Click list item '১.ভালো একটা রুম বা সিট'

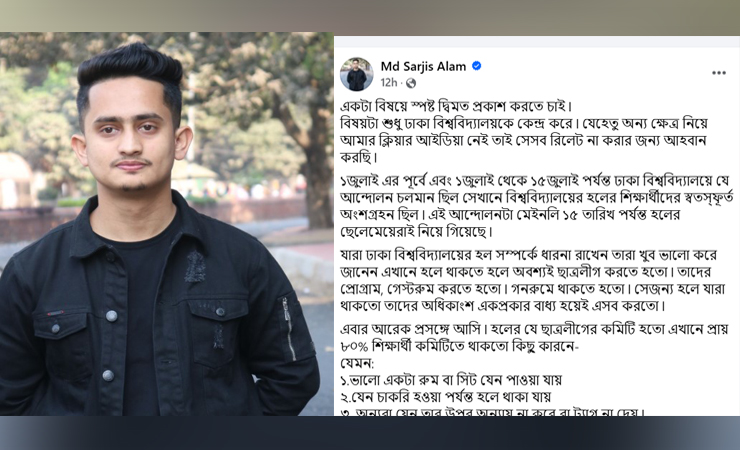[x=451, y=380]
